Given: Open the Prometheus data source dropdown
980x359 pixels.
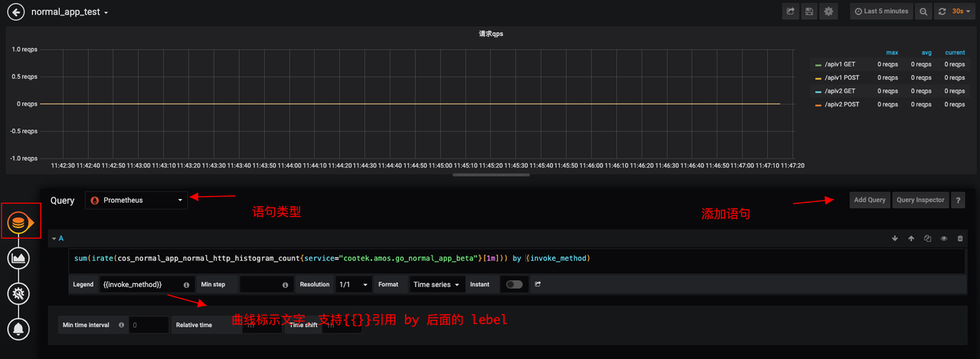Looking at the screenshot, I should pos(136,201).
